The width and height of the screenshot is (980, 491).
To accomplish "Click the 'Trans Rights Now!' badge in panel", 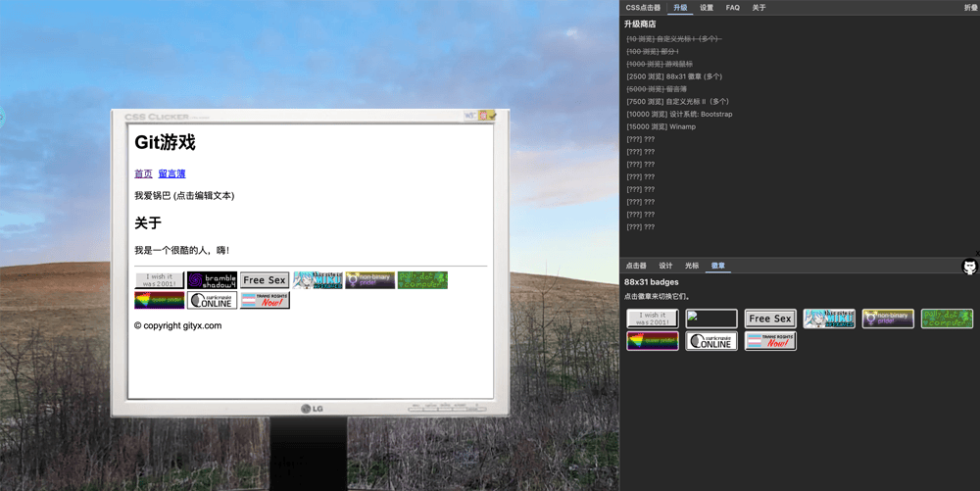I will tap(770, 341).
